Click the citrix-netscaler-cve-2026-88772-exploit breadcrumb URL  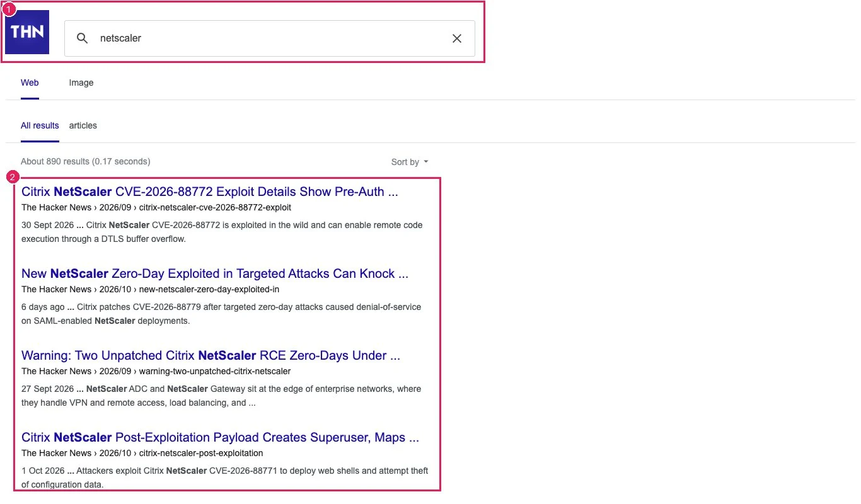coord(215,207)
